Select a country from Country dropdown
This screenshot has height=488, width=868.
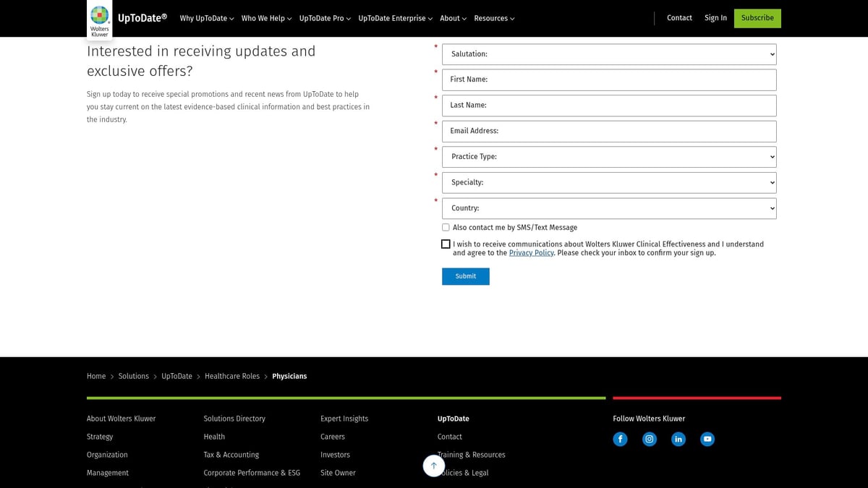point(609,208)
